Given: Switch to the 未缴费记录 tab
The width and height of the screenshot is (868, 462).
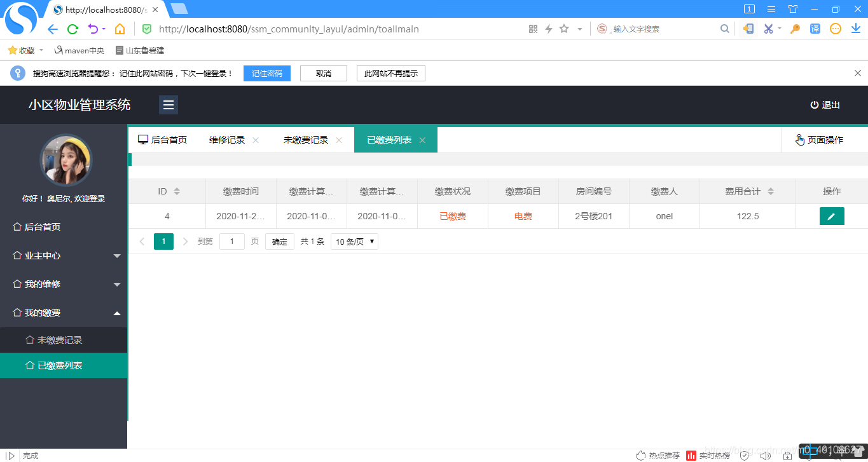Looking at the screenshot, I should pos(306,140).
